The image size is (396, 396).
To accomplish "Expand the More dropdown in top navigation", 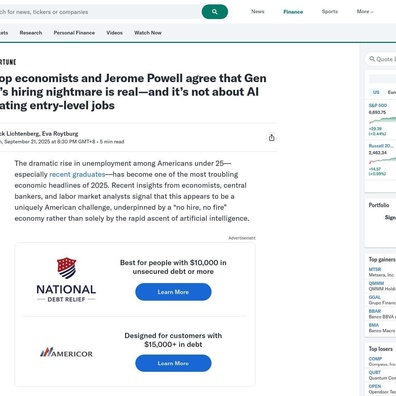I will click(x=365, y=12).
